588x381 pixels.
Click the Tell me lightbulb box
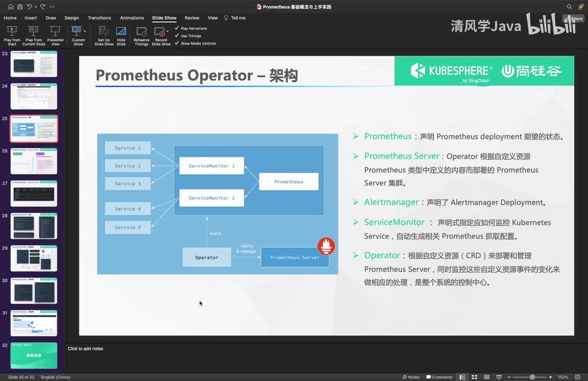[x=235, y=18]
